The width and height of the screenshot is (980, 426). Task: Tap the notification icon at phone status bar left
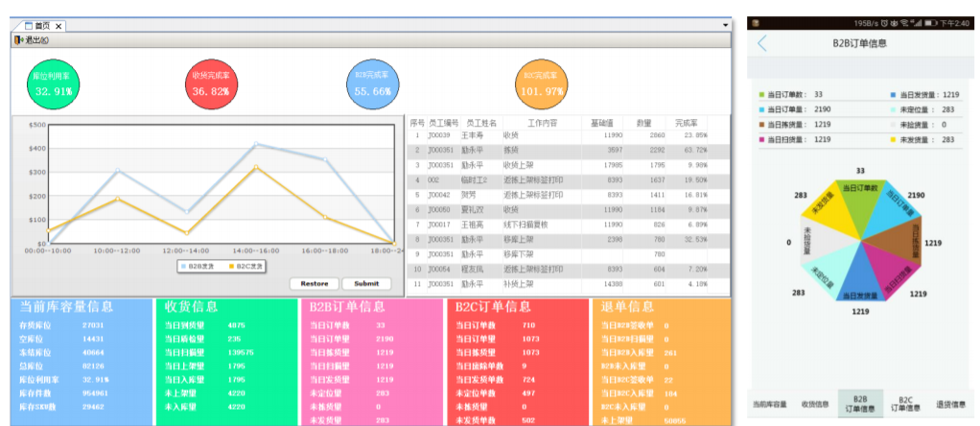[x=756, y=23]
